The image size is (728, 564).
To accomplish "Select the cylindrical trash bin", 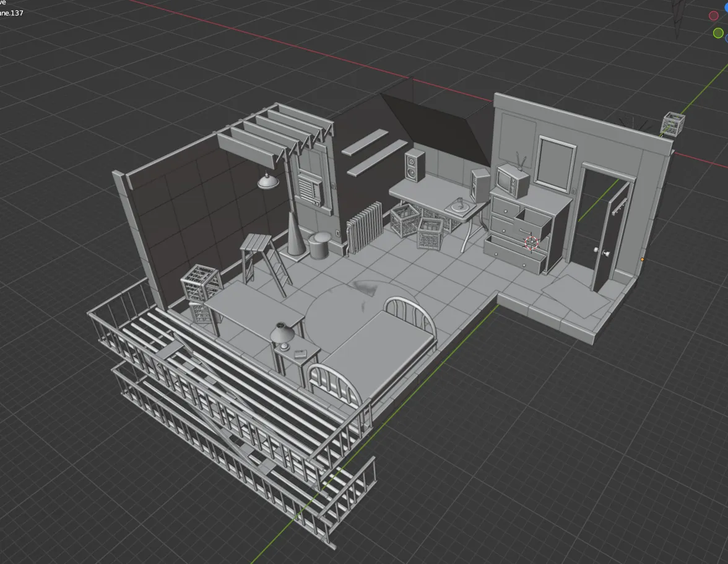I will [x=318, y=246].
